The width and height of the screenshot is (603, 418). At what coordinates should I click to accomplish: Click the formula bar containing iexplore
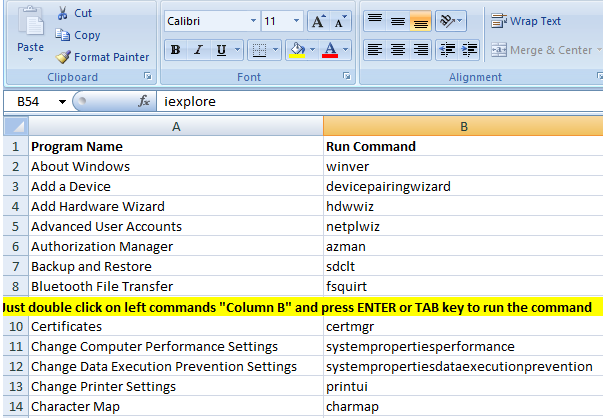[x=379, y=102]
